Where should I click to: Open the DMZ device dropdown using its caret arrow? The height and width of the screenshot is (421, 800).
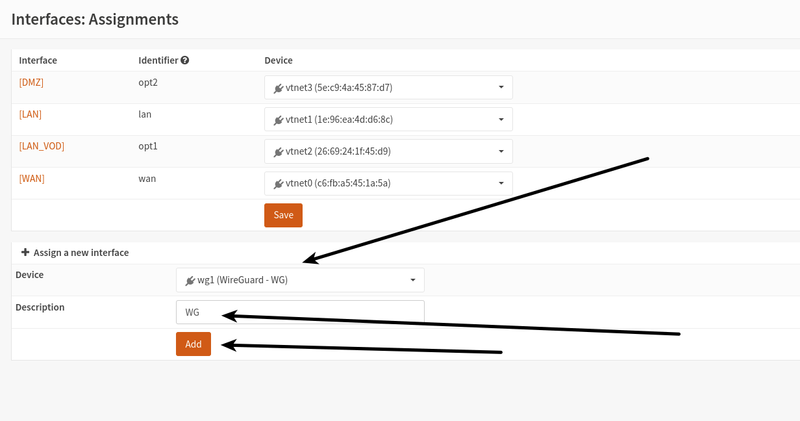point(500,88)
